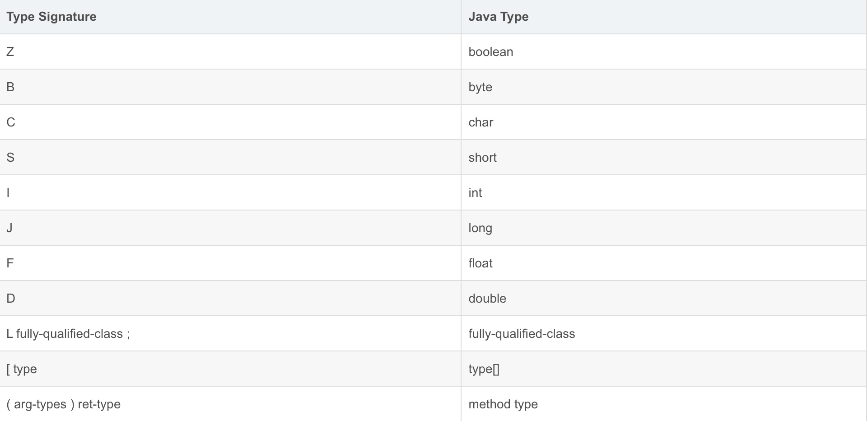The width and height of the screenshot is (868, 421).
Task: Select the 'C' signature cell
Action: pos(230,122)
